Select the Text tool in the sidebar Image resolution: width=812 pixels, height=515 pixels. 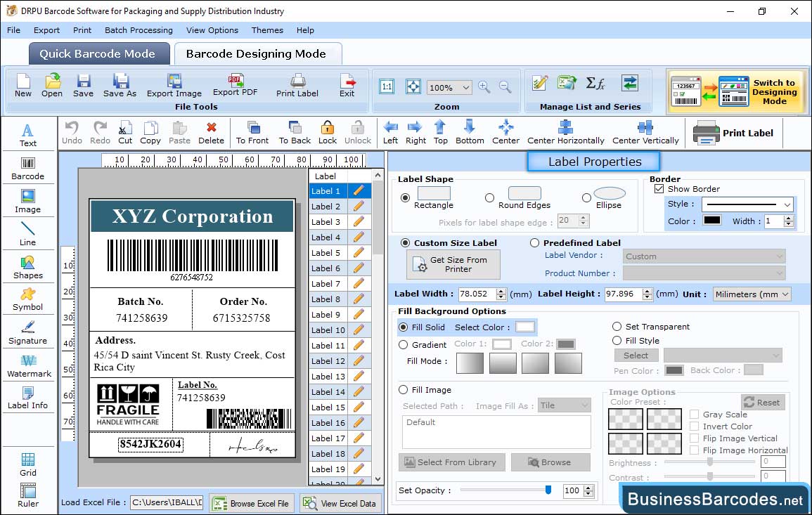pos(28,135)
